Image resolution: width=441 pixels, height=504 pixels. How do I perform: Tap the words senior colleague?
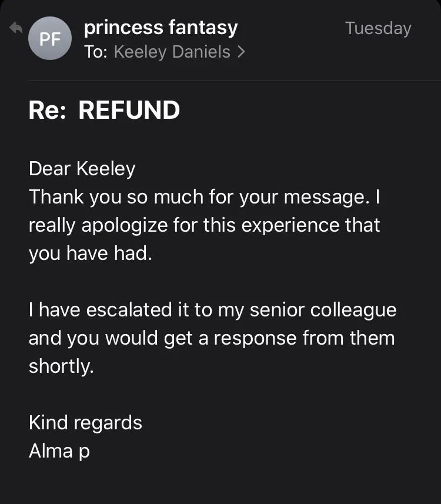(323, 311)
